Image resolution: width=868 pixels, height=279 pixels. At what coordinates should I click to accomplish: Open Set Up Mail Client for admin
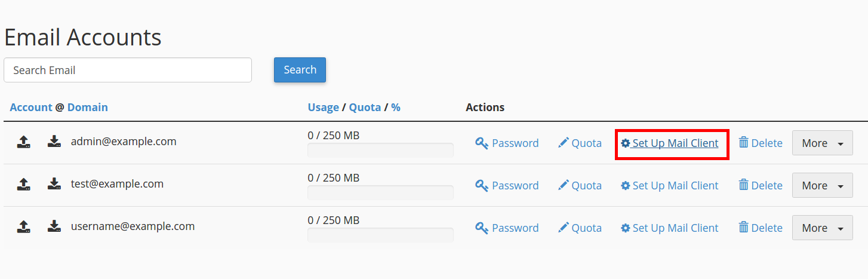coord(670,143)
